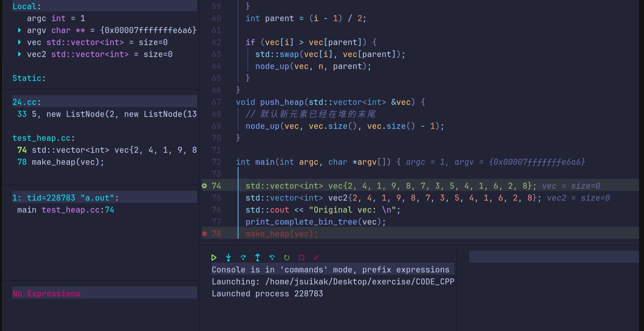Step back with the reverse-arrow icon
Viewport: 644px width, 331px height.
(272, 257)
